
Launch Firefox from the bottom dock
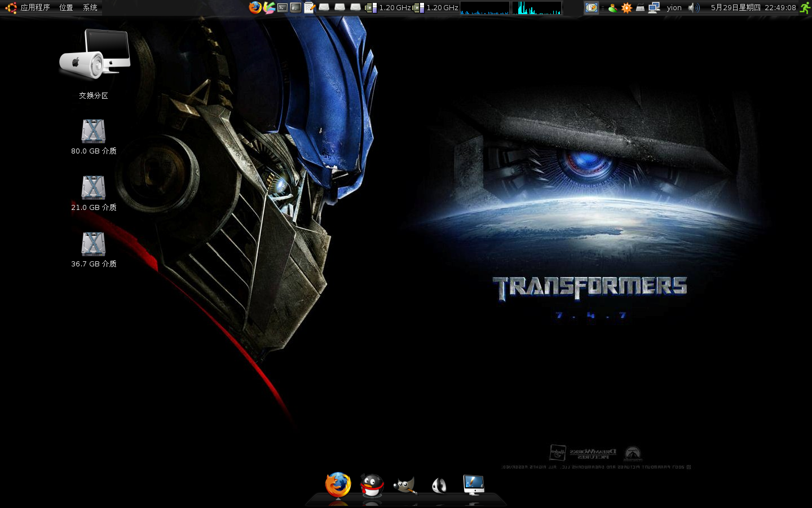[x=338, y=485]
